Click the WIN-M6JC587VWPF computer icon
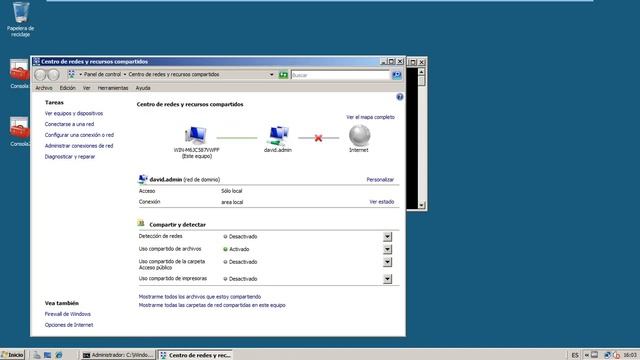This screenshot has height=360, width=640. pyautogui.click(x=196, y=136)
